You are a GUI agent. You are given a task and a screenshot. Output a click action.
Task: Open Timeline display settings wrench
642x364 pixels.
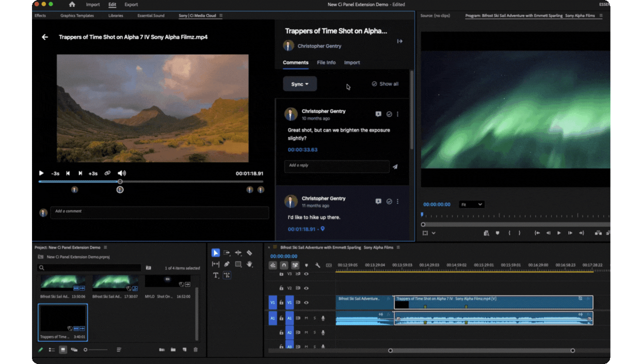coord(317,266)
